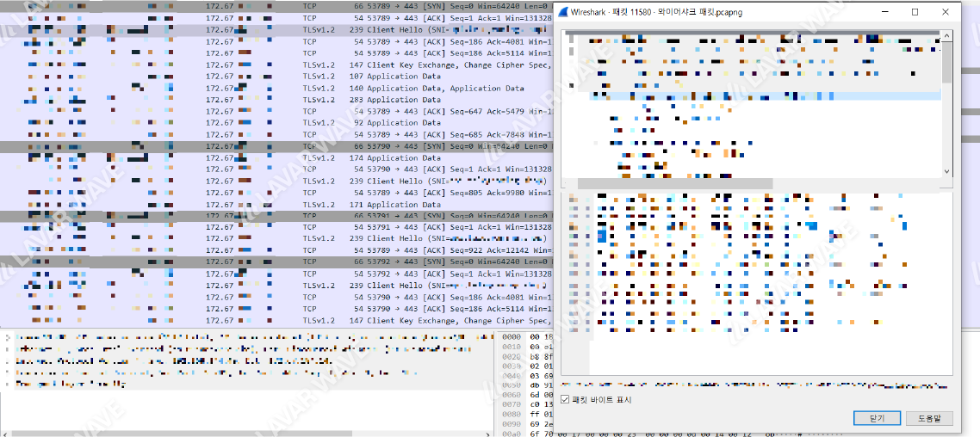Click scroll-up arrow in dialog detail tree
The width and height of the screenshot is (980, 437).
click(946, 36)
